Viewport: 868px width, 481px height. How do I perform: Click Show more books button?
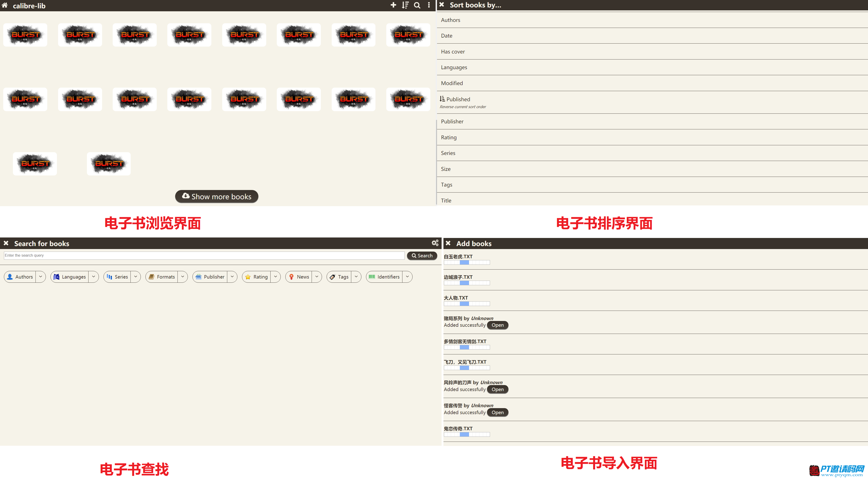pyautogui.click(x=217, y=196)
